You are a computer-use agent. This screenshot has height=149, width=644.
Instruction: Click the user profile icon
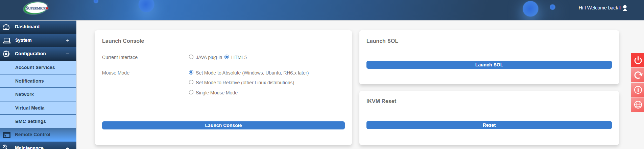625,8
